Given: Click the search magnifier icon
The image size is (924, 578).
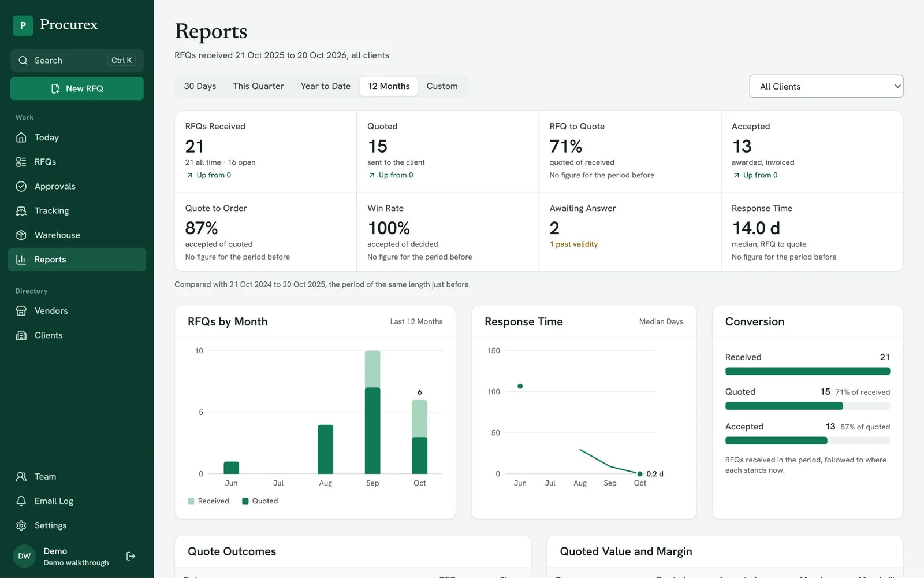Looking at the screenshot, I should pos(23,60).
